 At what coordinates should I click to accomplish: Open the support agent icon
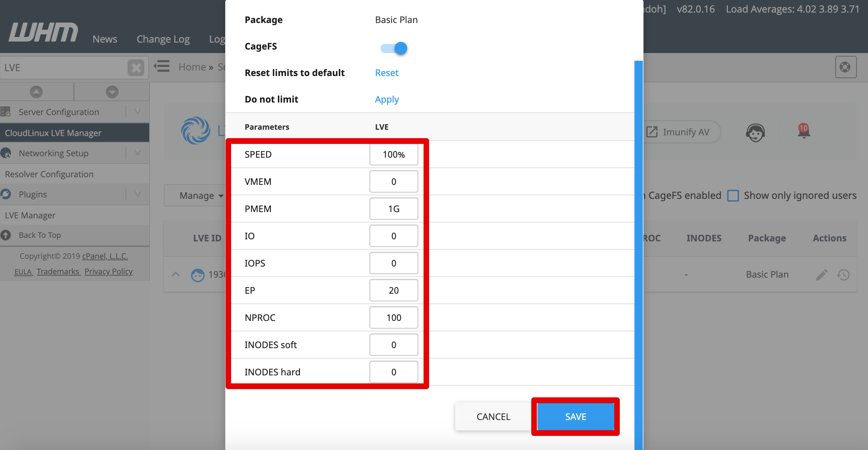pyautogui.click(x=755, y=133)
